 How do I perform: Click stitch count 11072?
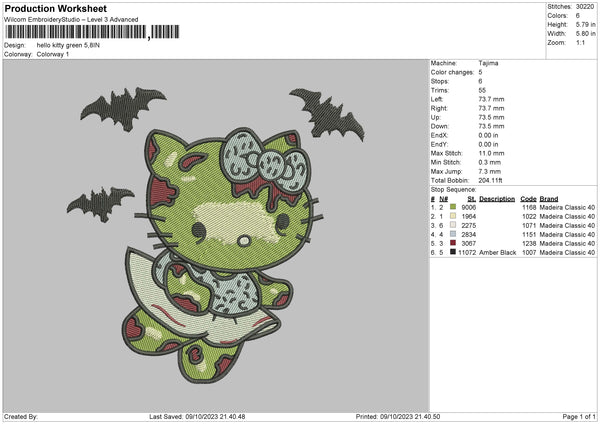467,253
